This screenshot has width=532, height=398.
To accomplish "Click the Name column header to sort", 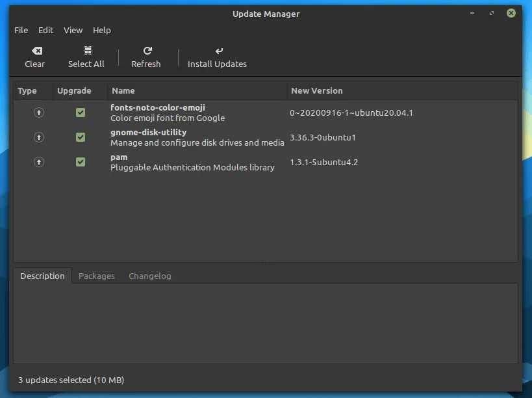I will click(123, 90).
